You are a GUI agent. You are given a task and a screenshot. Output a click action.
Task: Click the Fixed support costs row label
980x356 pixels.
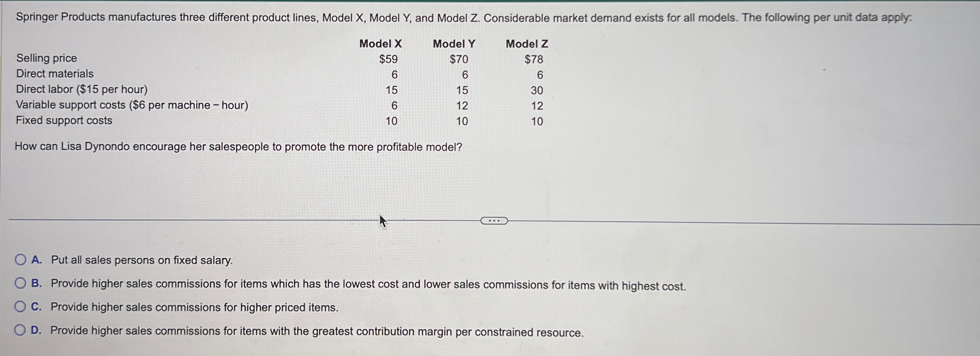point(64,120)
